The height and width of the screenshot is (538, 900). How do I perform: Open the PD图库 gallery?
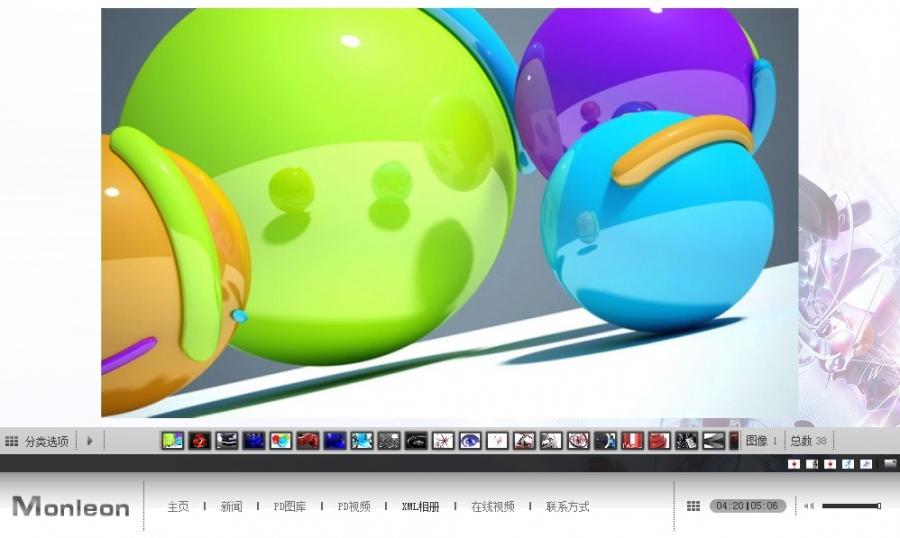point(289,506)
